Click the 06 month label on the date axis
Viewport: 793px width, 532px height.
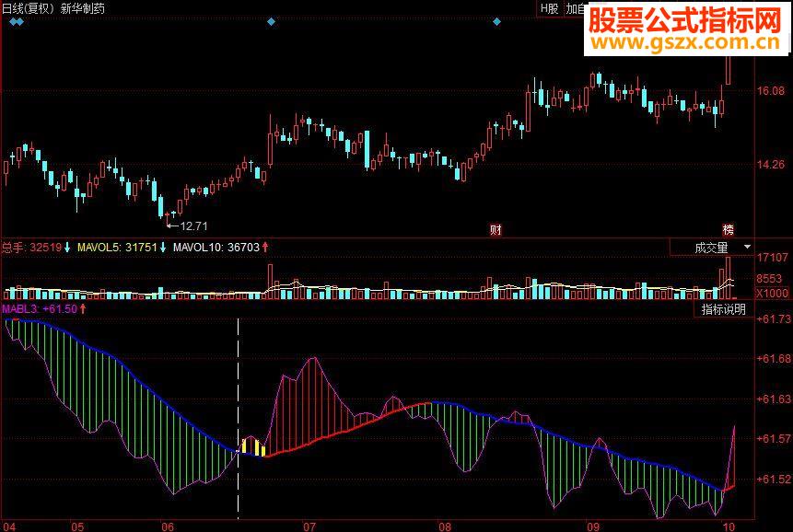(x=168, y=526)
